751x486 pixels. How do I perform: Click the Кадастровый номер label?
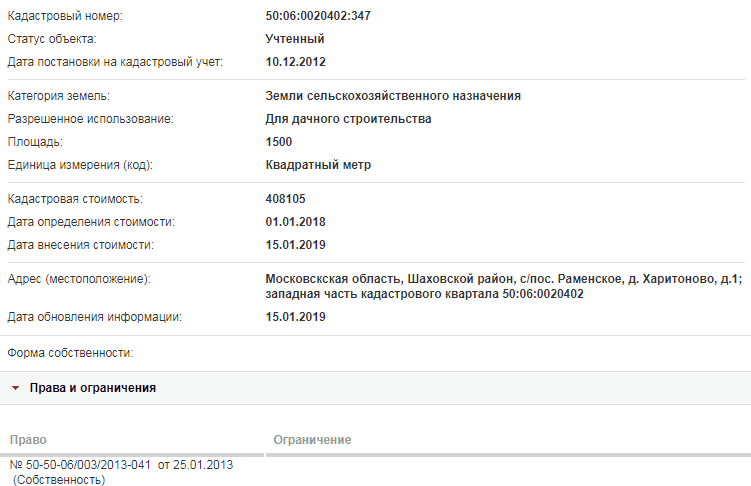click(x=65, y=16)
